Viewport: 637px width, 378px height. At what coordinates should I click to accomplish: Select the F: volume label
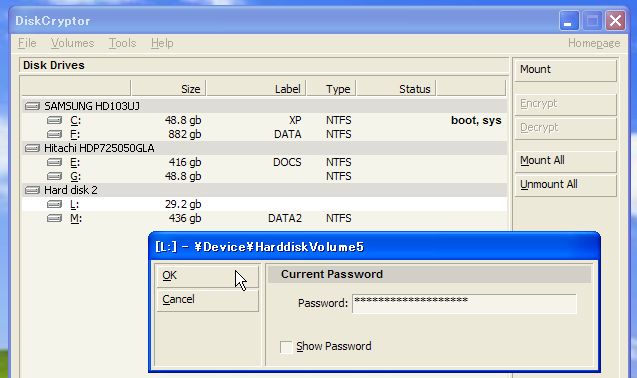point(75,135)
